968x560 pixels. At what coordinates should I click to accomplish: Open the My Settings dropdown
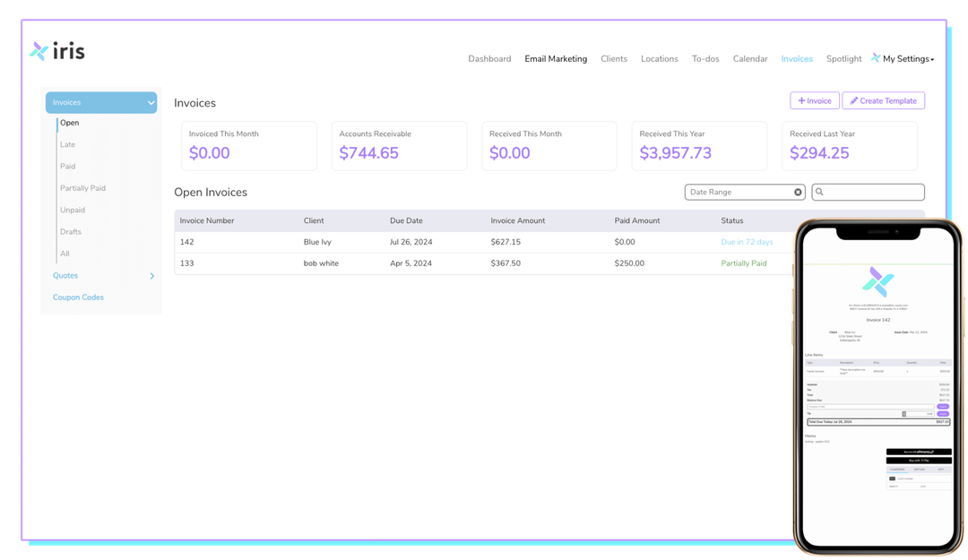click(908, 59)
